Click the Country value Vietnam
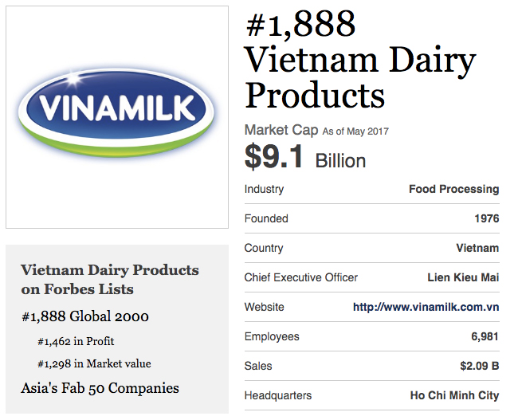 click(x=477, y=248)
